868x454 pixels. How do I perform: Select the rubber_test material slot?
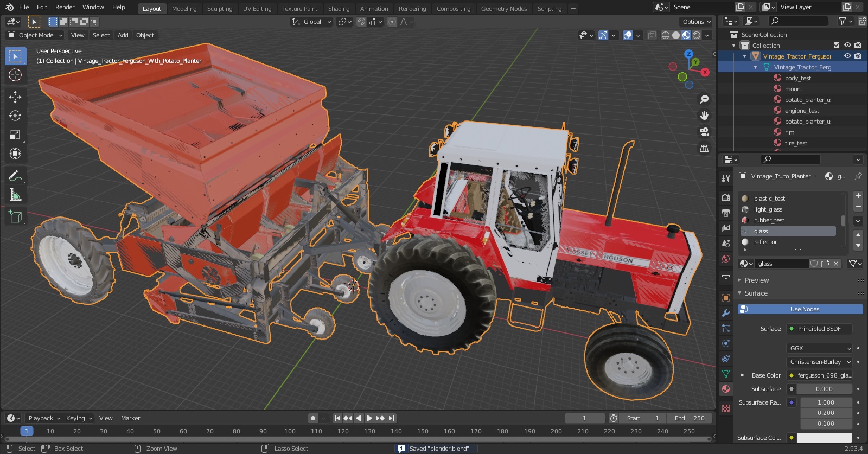point(788,220)
